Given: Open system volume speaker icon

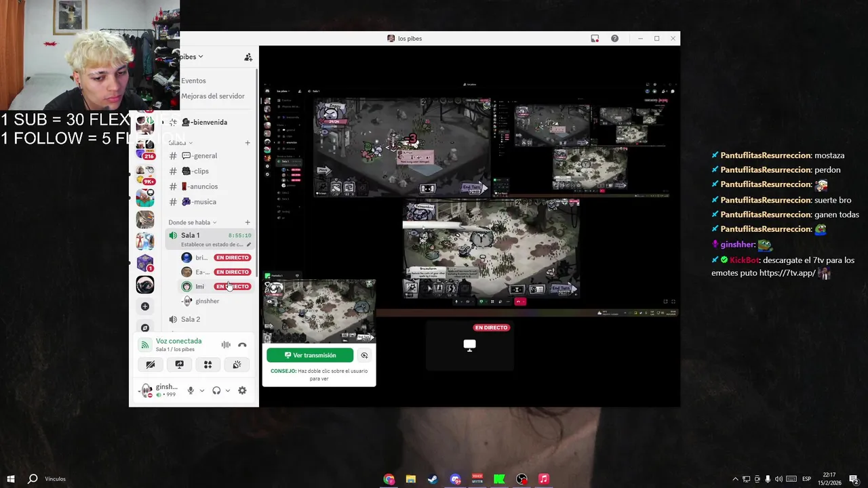Looking at the screenshot, I should (x=778, y=479).
